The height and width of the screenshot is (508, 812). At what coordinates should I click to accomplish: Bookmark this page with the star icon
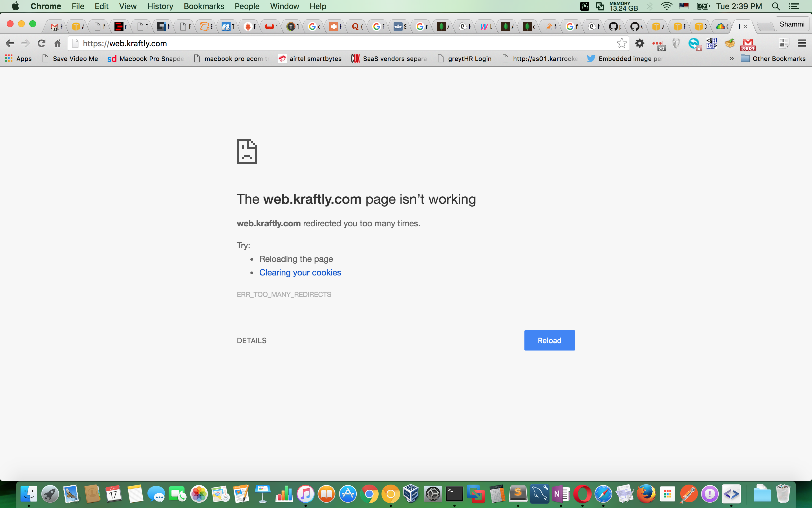click(x=621, y=43)
